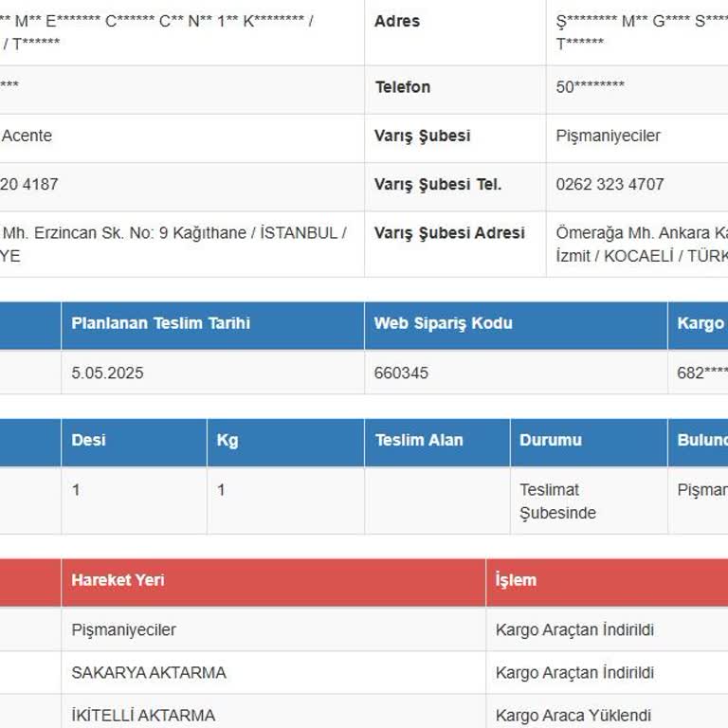Click the Kargo Araca Yüklendi entry

tap(573, 715)
